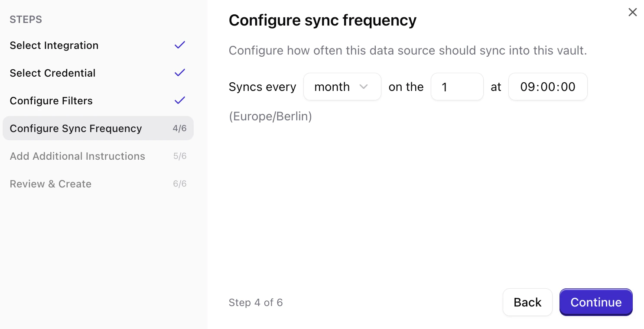
Task: Jump to the Add Additional Instructions step
Action: click(77, 156)
